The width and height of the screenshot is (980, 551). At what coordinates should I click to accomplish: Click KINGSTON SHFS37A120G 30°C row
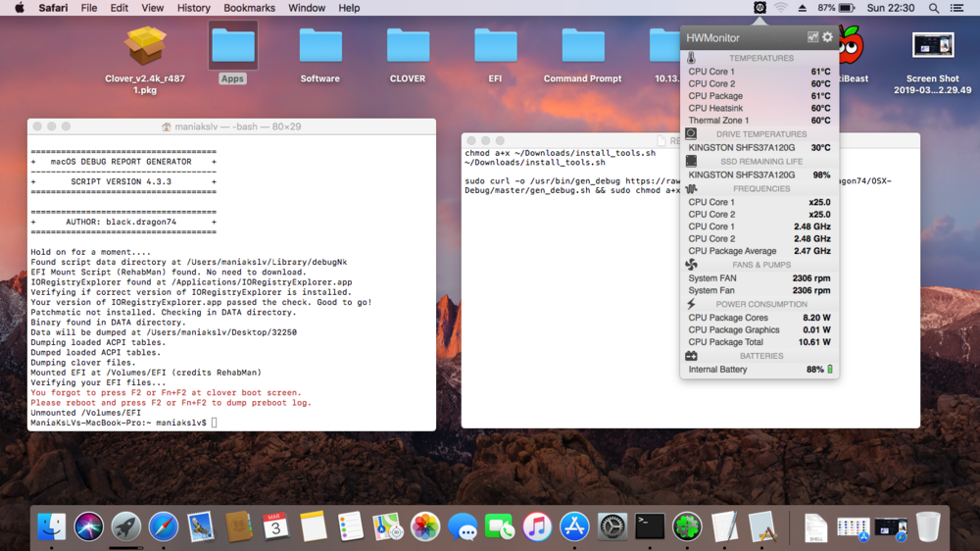tap(759, 148)
